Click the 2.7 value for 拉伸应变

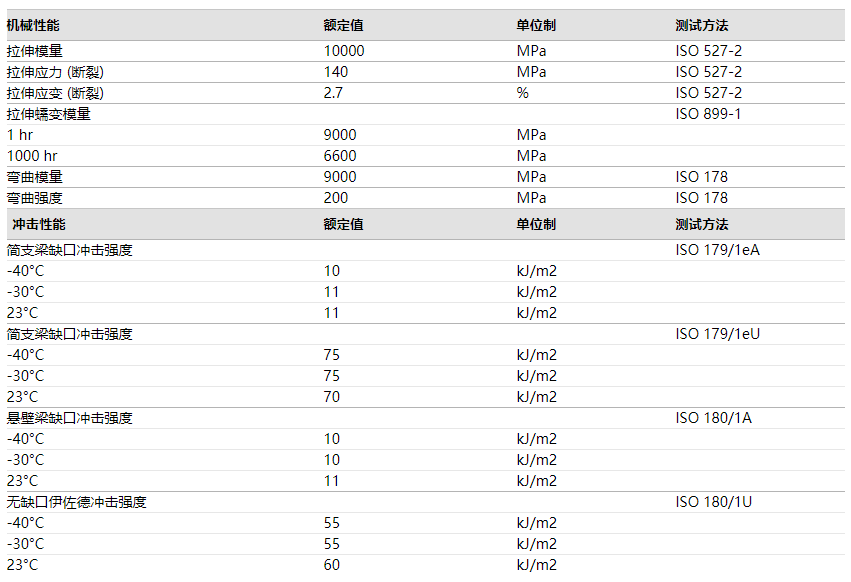pyautogui.click(x=333, y=93)
